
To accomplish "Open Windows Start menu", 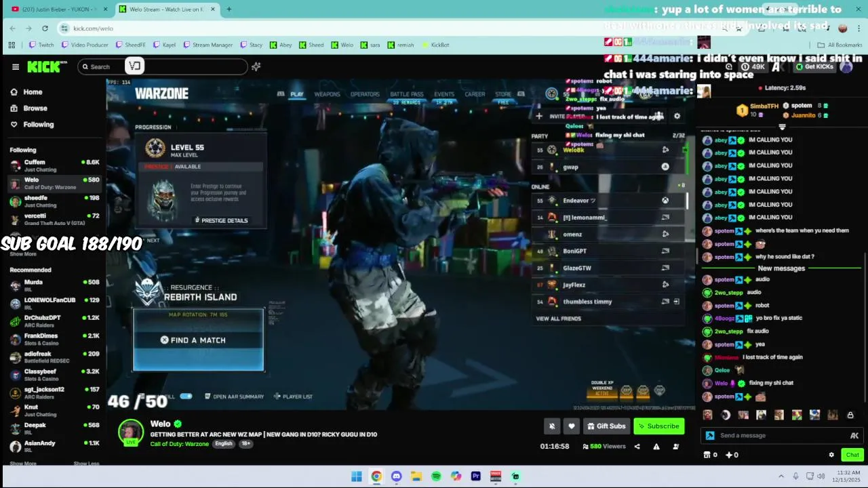I will tap(357, 476).
